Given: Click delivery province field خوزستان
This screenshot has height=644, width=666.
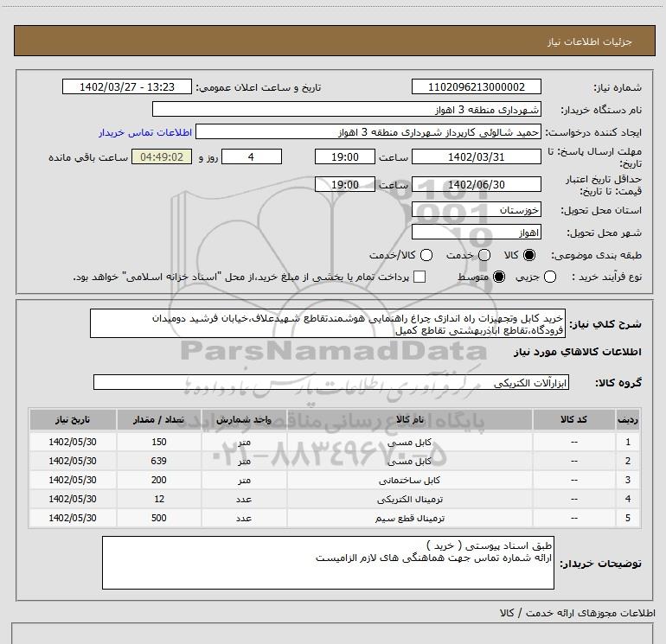Looking at the screenshot, I should coord(476,210).
